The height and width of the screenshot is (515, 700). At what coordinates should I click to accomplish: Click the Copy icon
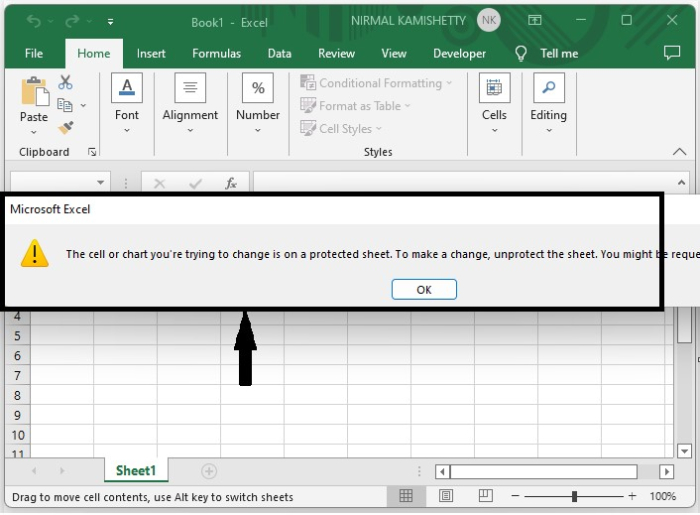[x=65, y=105]
